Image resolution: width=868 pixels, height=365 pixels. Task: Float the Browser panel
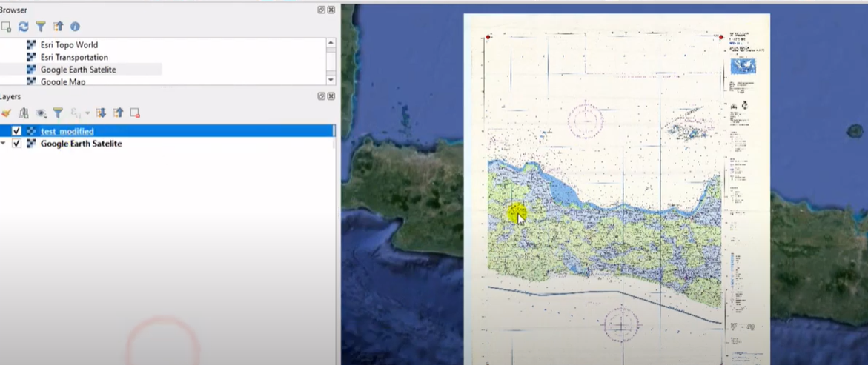tap(321, 10)
